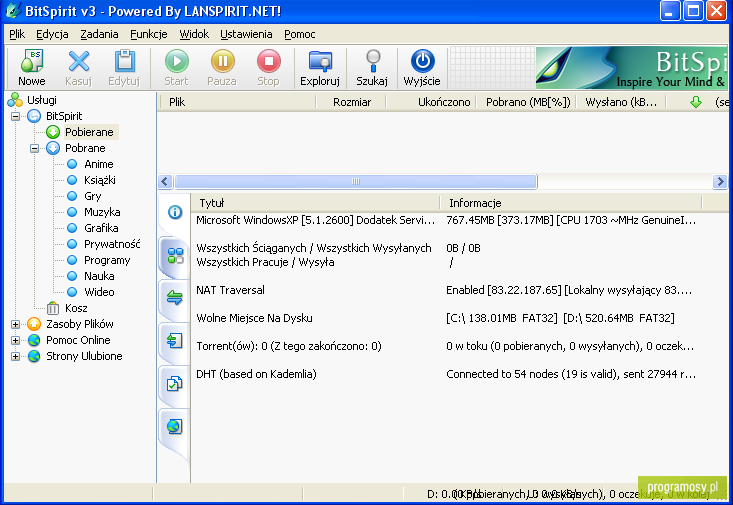Open the Plik menu
733x505 pixels.
point(17,34)
